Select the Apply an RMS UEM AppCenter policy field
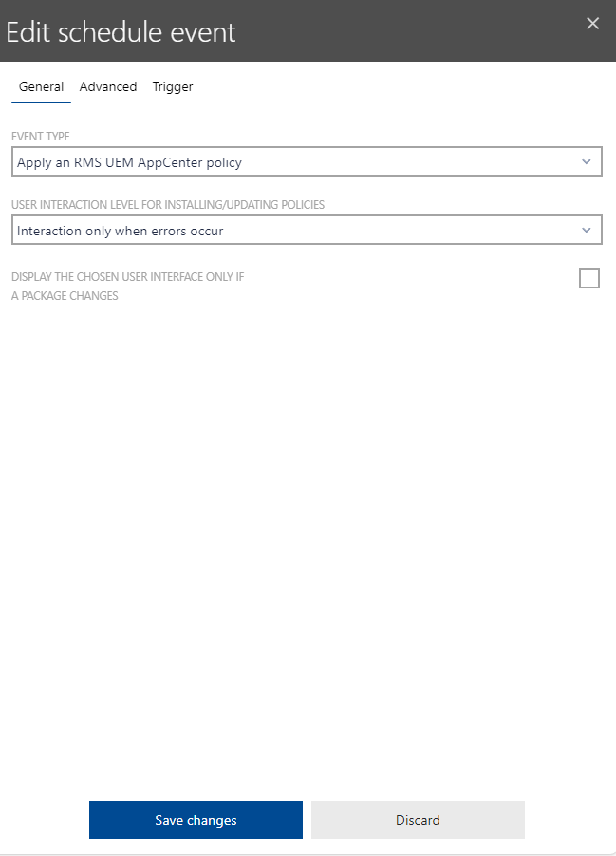 coord(306,161)
